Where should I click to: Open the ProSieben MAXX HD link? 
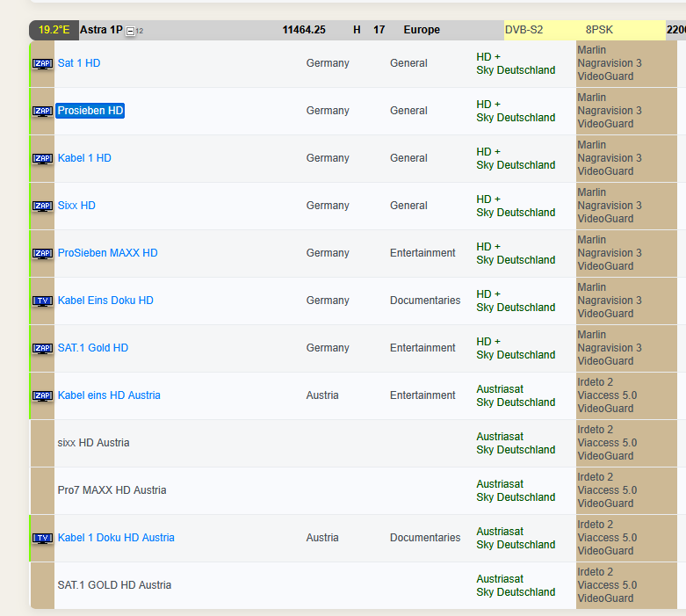pyautogui.click(x=108, y=253)
